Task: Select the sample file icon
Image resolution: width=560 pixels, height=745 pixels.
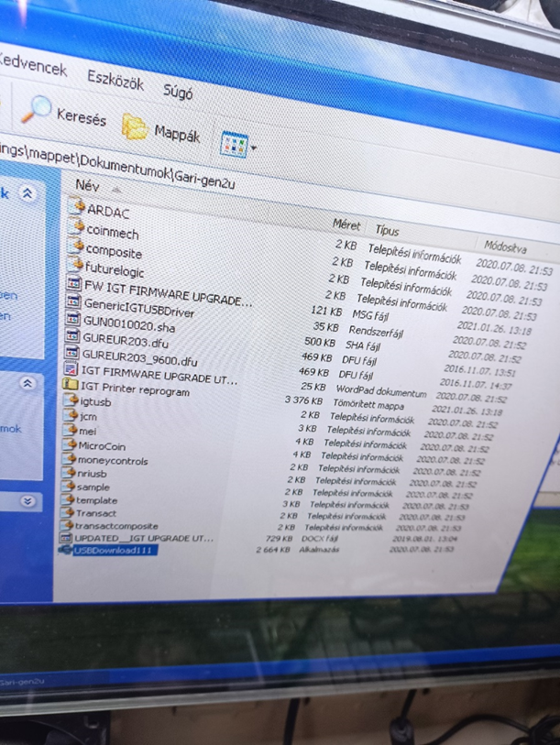Action: pyautogui.click(x=68, y=487)
